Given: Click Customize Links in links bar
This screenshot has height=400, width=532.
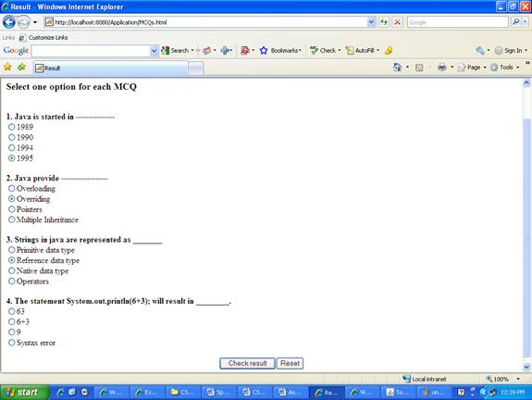Looking at the screenshot, I should pos(43,37).
